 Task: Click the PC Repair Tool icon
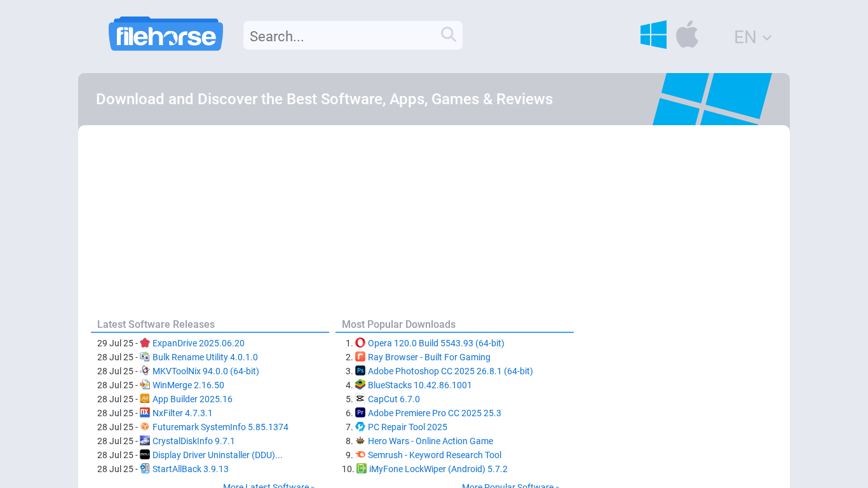pos(360,427)
